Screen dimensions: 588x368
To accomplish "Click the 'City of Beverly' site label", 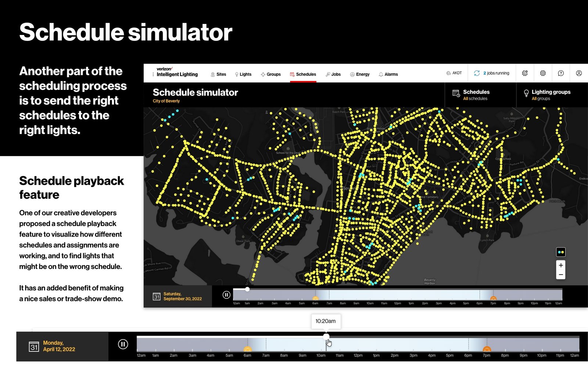I will coord(166,101).
